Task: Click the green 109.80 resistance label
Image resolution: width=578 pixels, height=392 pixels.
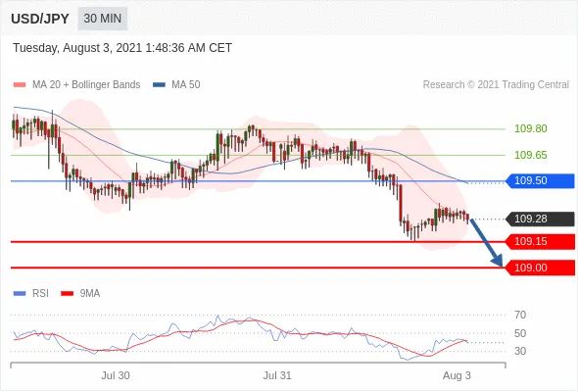Action: click(x=530, y=128)
